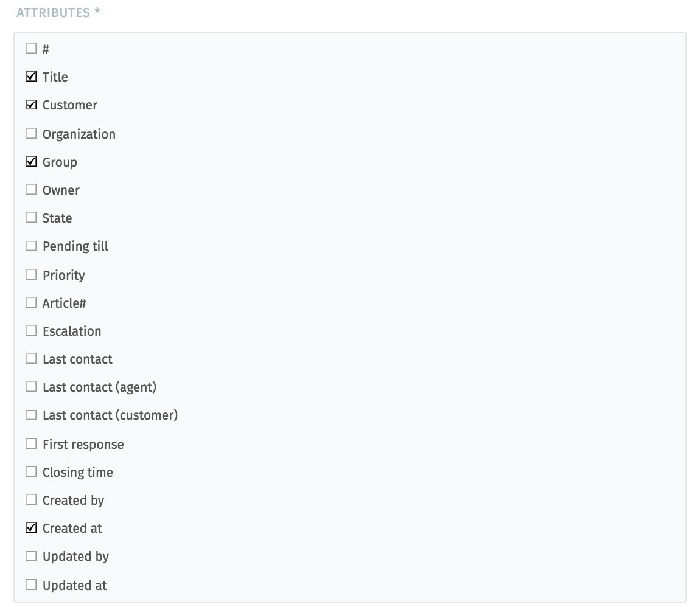
Task: Check the Updated by attribute
Action: pos(31,555)
